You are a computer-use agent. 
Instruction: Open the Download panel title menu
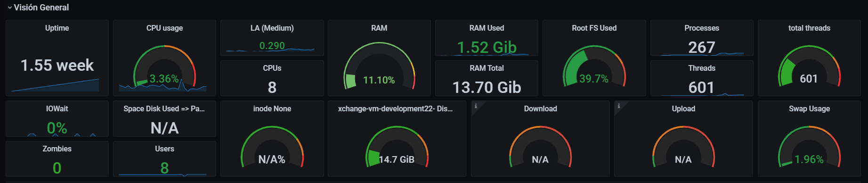pyautogui.click(x=540, y=109)
